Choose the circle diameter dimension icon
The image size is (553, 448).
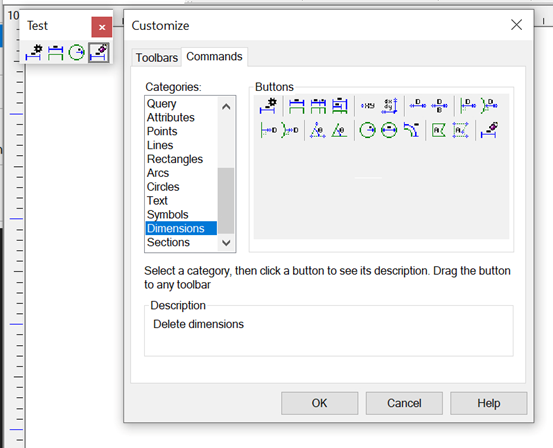(389, 130)
